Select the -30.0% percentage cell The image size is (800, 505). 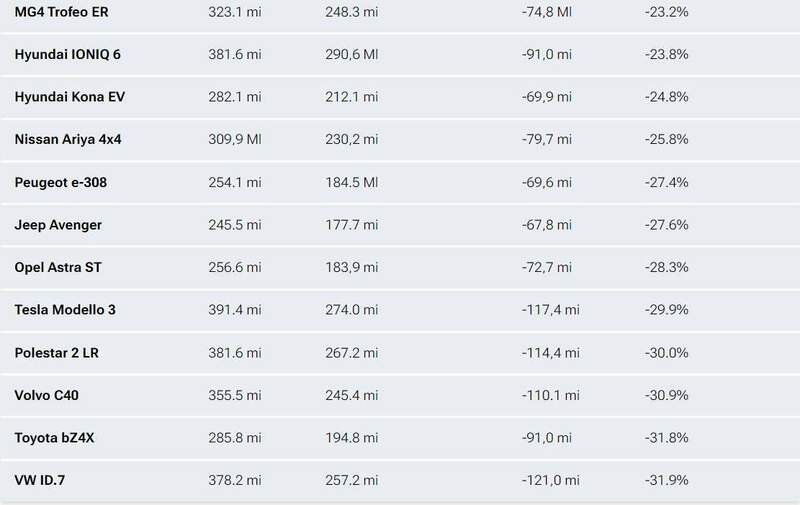tap(667, 353)
